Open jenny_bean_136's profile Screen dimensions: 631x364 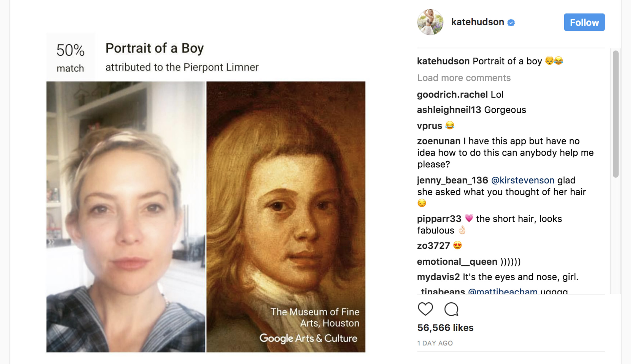tap(452, 180)
